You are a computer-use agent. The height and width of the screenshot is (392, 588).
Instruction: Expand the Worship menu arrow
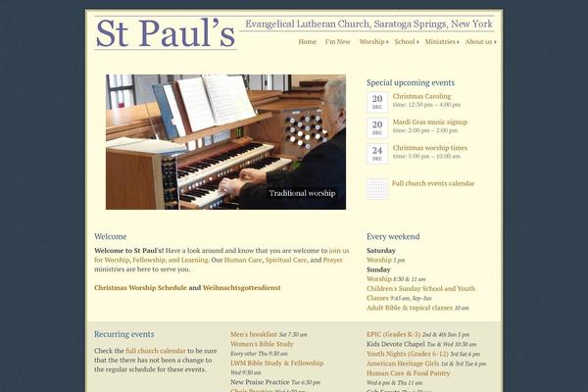(x=387, y=42)
